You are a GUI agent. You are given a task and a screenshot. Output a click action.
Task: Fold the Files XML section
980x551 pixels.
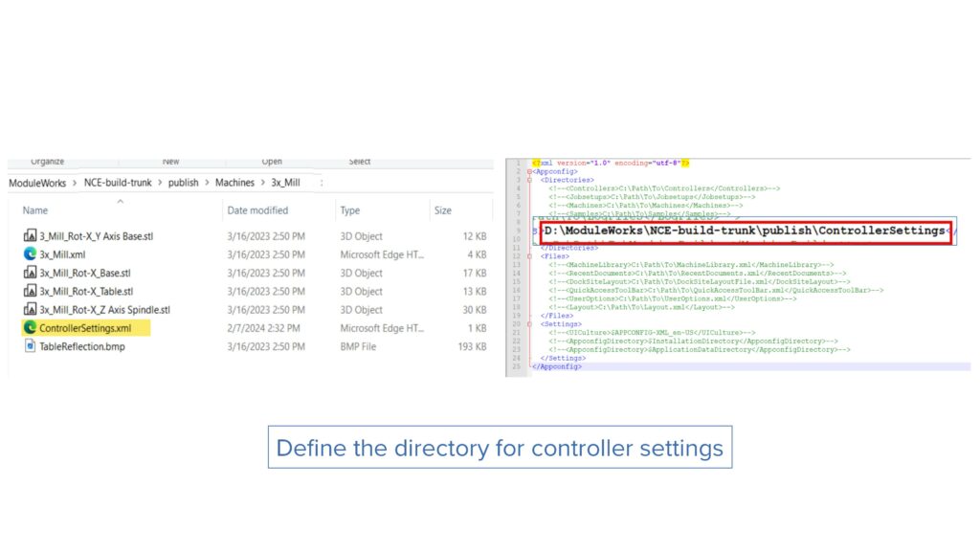click(531, 256)
